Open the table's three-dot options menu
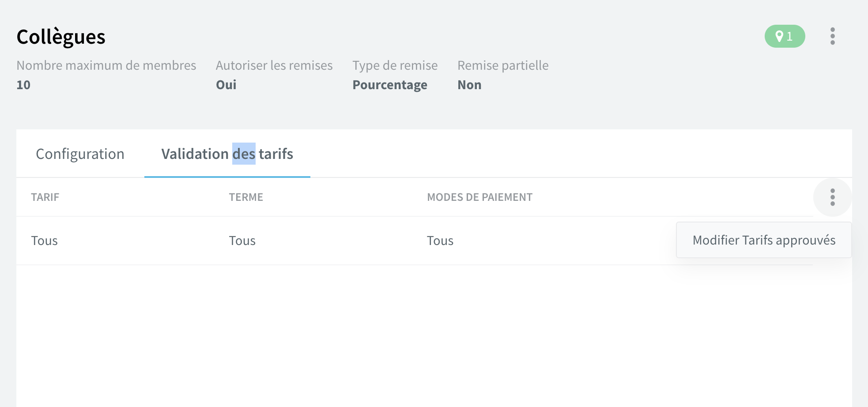This screenshot has height=407, width=868. [x=832, y=197]
